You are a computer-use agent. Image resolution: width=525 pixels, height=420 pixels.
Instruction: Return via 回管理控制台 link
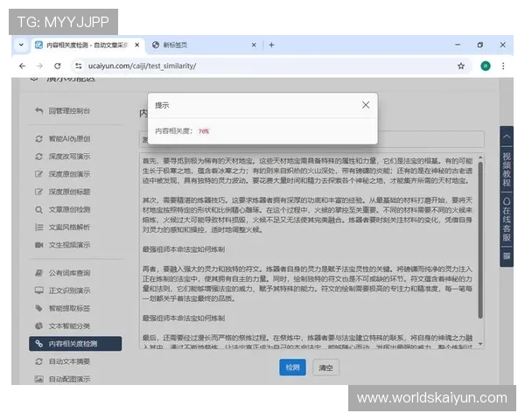click(63, 111)
